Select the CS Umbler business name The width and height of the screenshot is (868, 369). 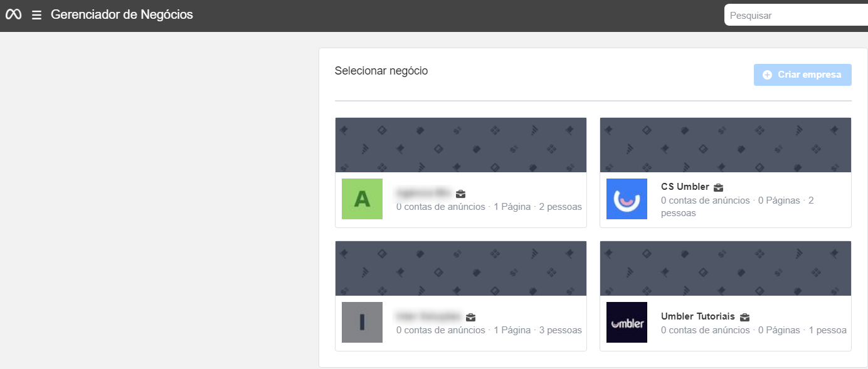click(x=685, y=187)
